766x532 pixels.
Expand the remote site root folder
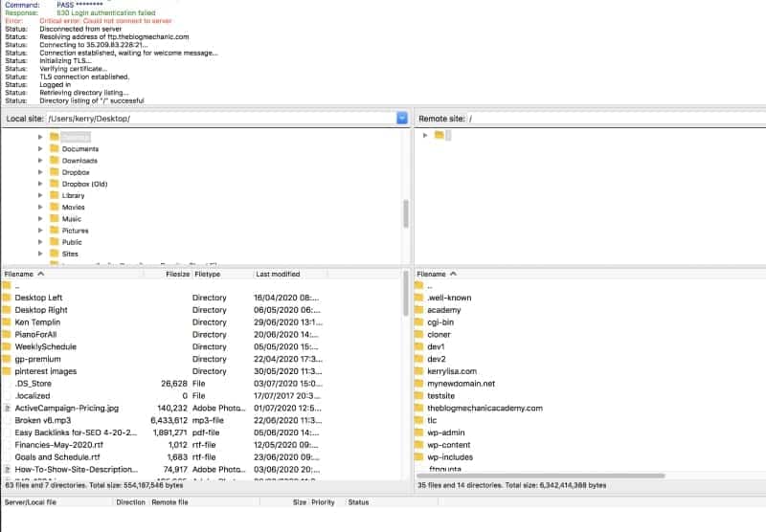(425, 136)
